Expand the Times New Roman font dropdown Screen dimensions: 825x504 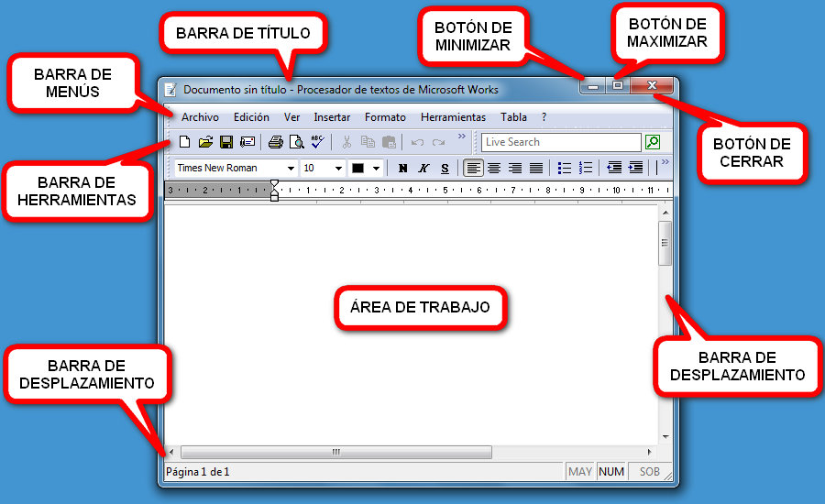(x=291, y=169)
